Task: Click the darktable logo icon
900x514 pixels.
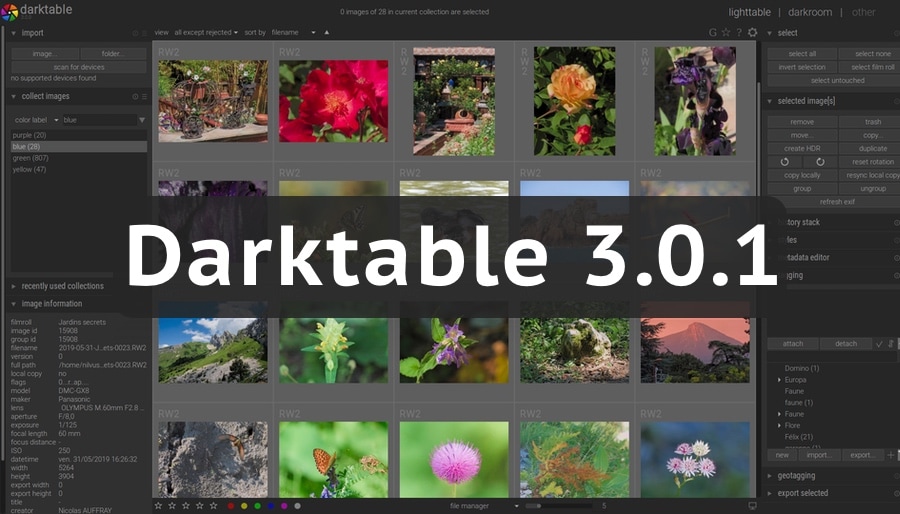Action: pos(9,11)
